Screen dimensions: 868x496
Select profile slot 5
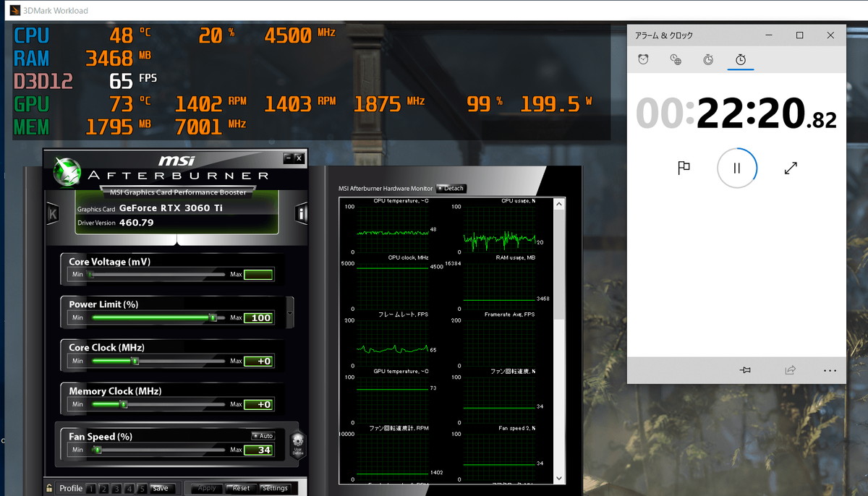(142, 489)
